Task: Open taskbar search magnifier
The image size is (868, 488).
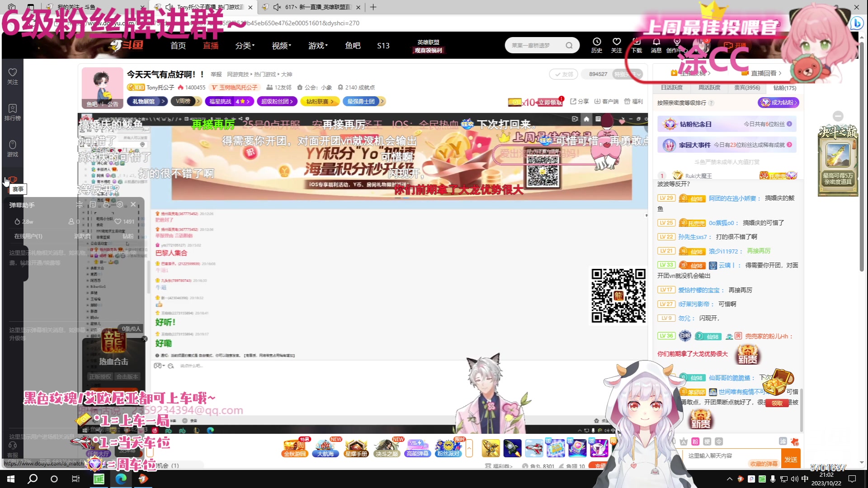Action: click(33, 479)
